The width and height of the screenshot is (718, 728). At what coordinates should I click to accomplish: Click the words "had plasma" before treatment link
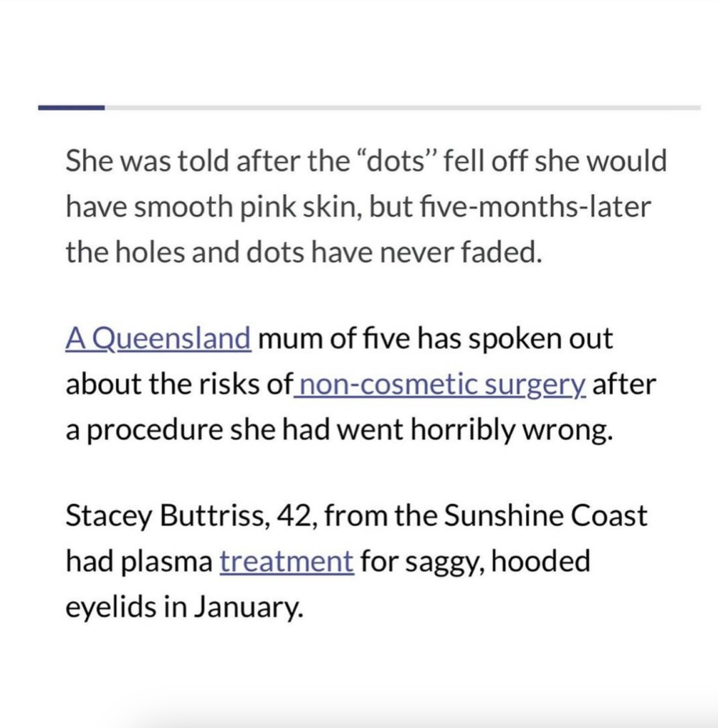(139, 562)
